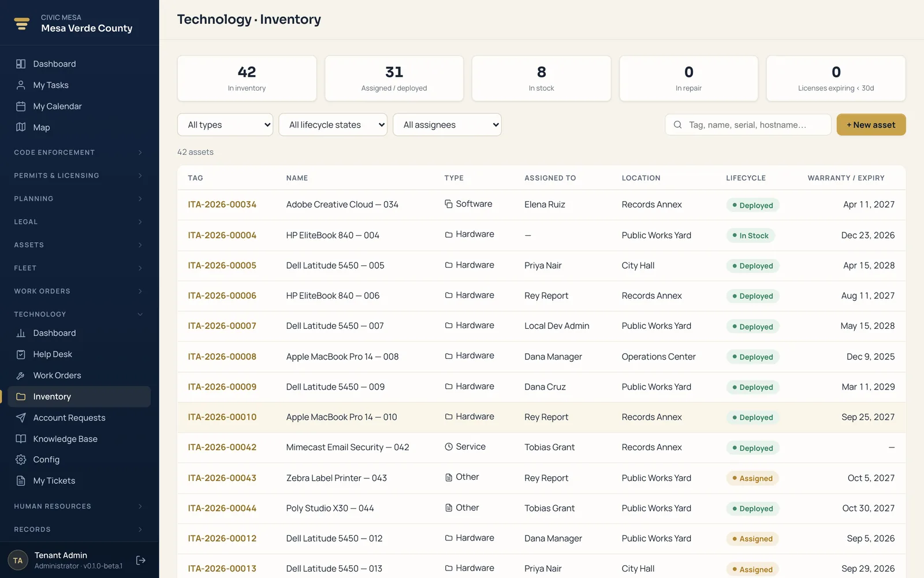924x578 pixels.
Task: Click the asset search input field
Action: [x=748, y=125]
